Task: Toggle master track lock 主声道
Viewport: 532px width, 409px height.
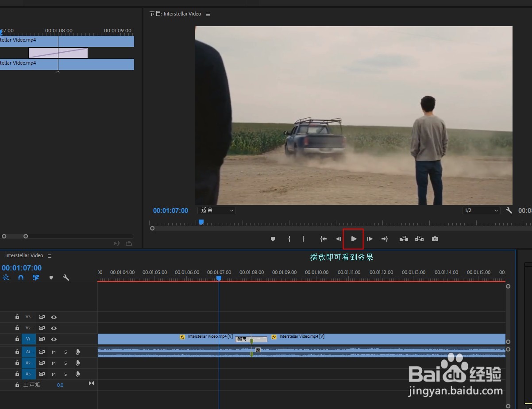Action: (x=17, y=385)
